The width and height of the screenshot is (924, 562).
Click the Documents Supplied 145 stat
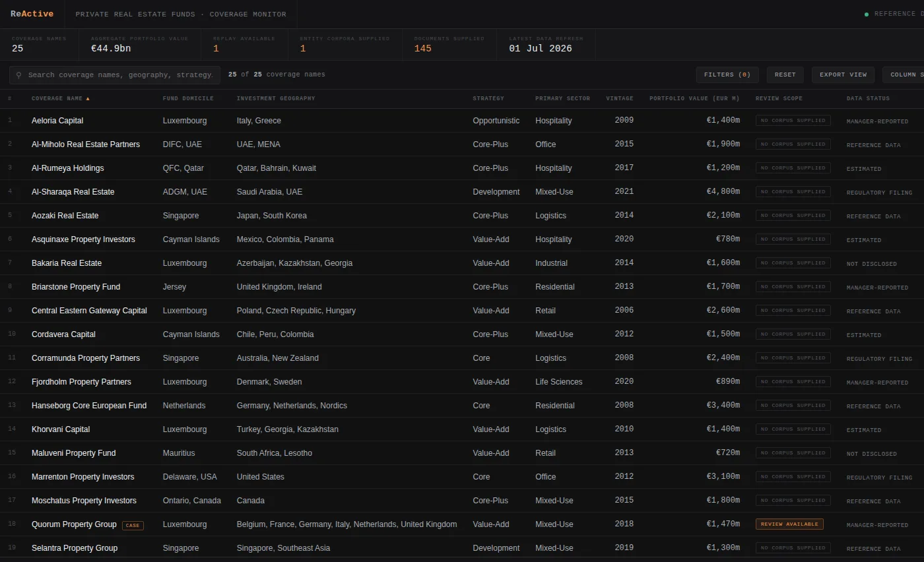[449, 44]
